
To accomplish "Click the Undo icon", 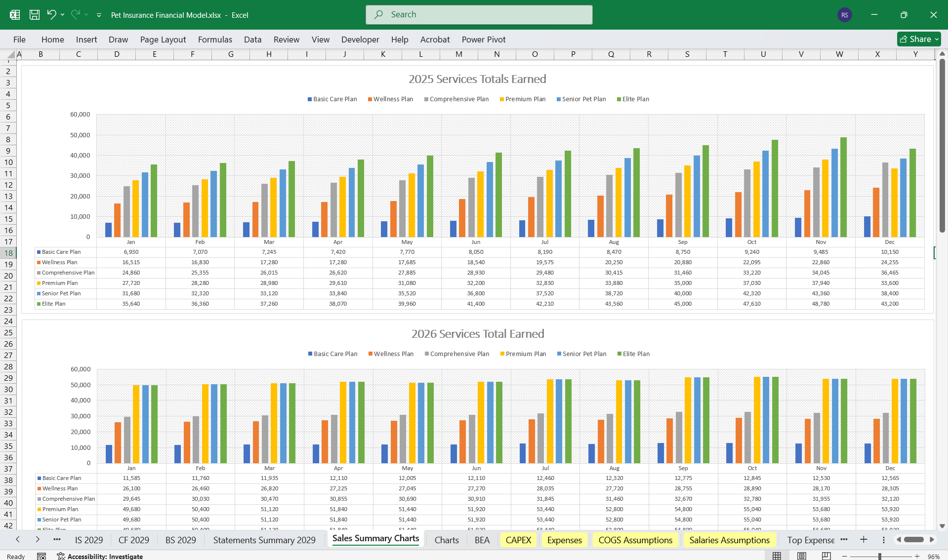I will [x=51, y=15].
